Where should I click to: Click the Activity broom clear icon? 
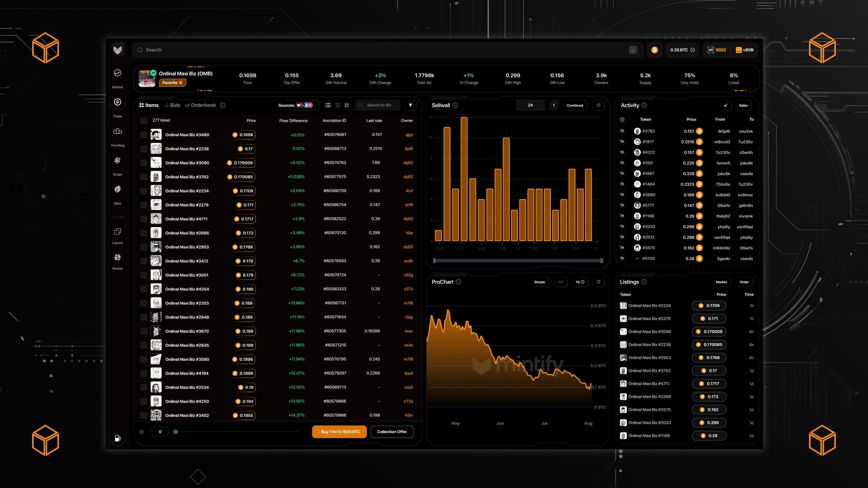pyautogui.click(x=726, y=105)
